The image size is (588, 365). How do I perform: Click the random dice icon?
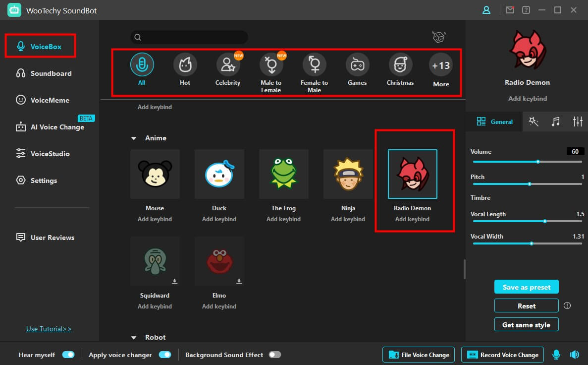438,37
